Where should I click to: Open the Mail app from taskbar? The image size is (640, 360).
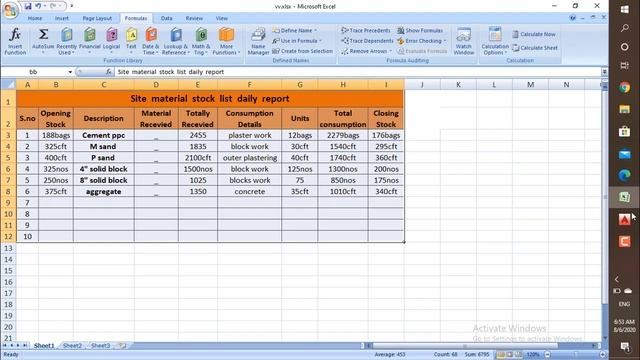tap(624, 154)
